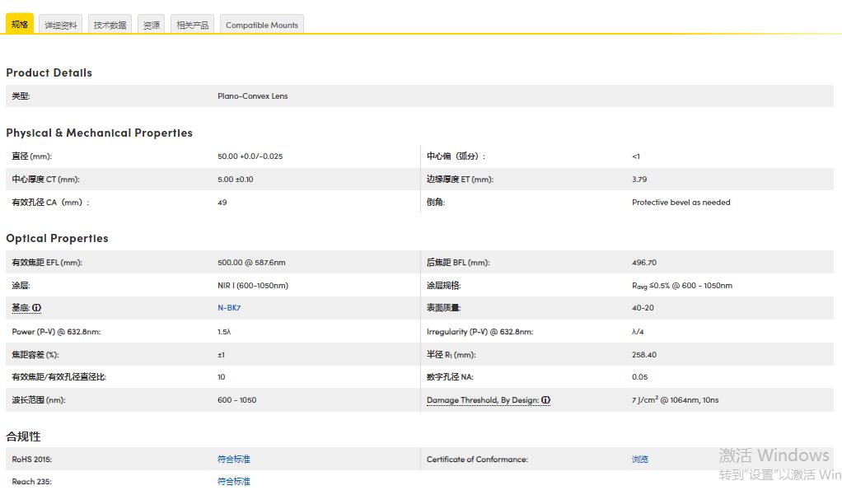This screenshot has height=504, width=842.
Task: Click the Damage Threshold info icon
Action: click(x=545, y=400)
